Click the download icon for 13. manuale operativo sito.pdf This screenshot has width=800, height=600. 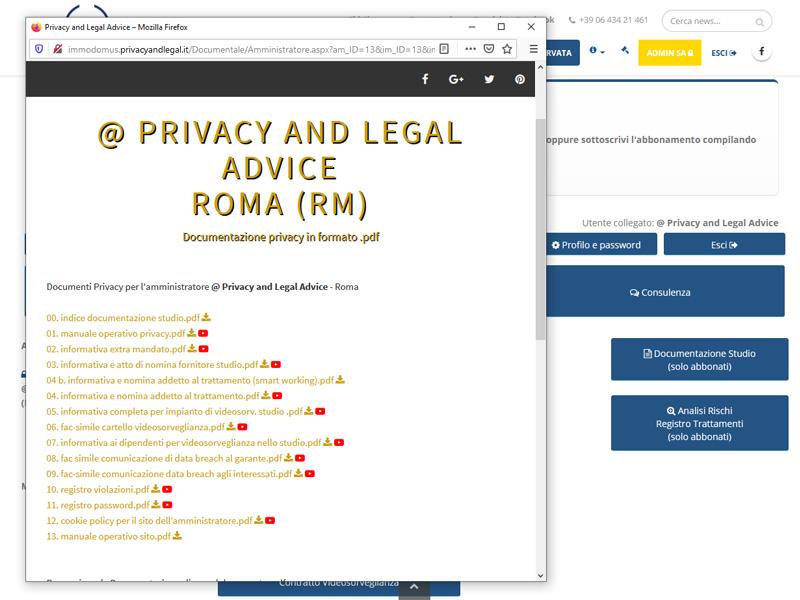177,536
